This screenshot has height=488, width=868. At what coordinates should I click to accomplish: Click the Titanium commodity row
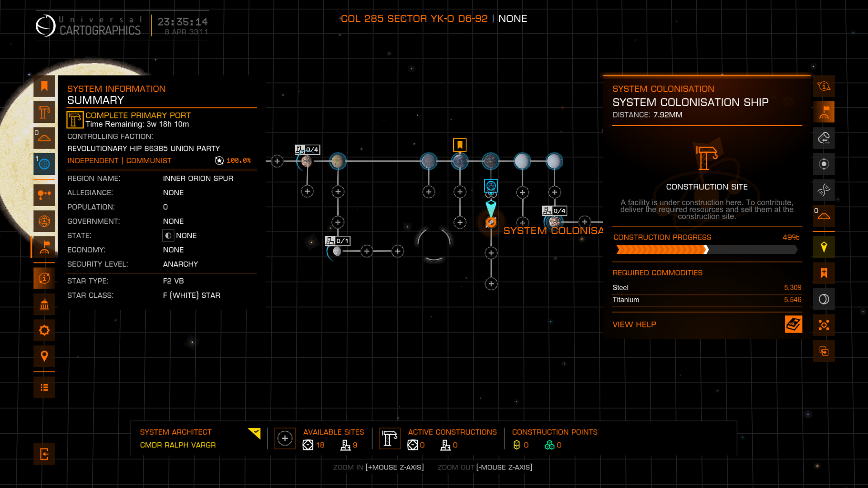coord(707,300)
